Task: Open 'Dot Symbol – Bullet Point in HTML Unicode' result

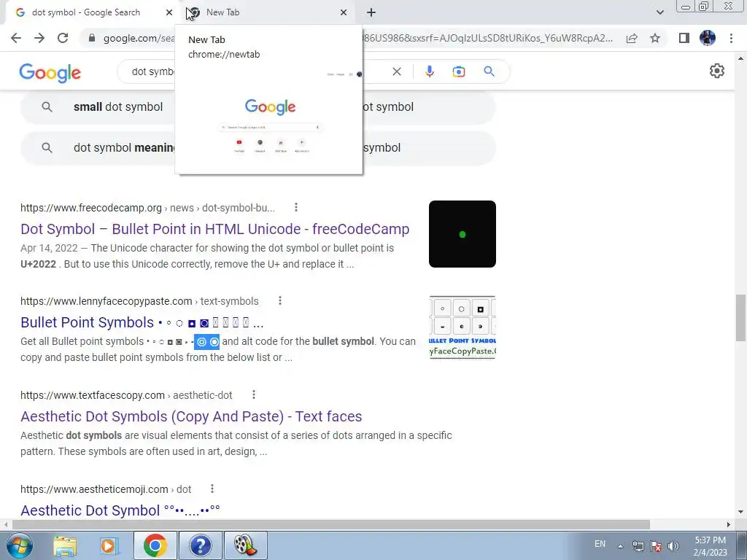Action: tap(215, 229)
